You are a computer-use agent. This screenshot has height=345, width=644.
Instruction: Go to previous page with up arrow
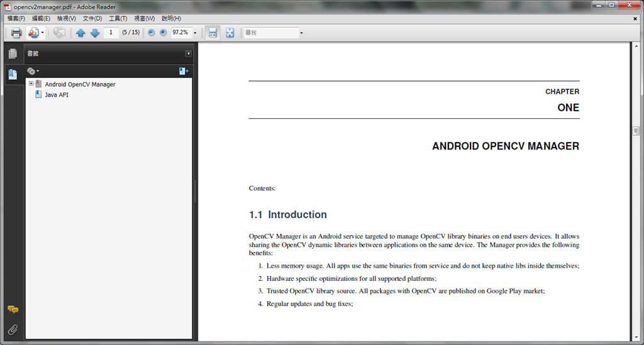tap(80, 33)
